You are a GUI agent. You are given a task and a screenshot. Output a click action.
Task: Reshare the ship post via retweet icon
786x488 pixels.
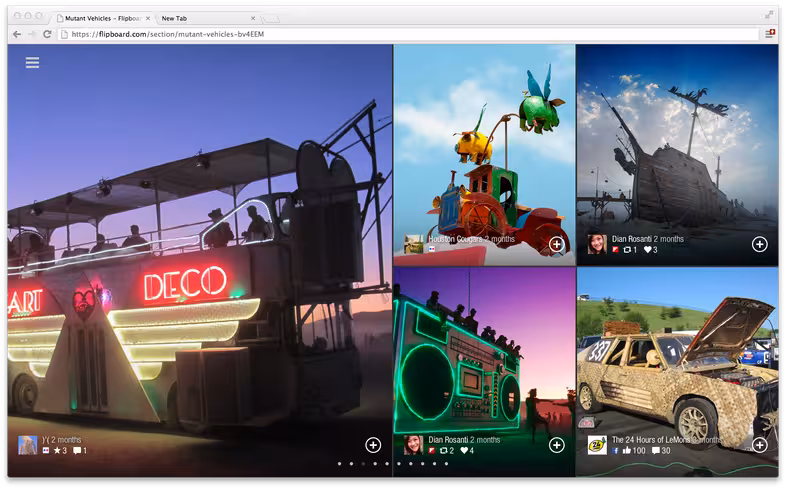pyautogui.click(x=627, y=250)
